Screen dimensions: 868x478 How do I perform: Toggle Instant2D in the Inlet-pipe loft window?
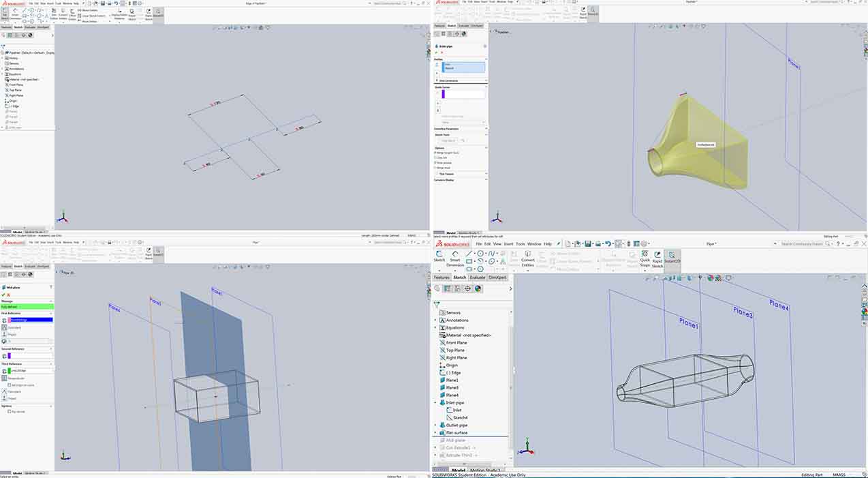593,14
